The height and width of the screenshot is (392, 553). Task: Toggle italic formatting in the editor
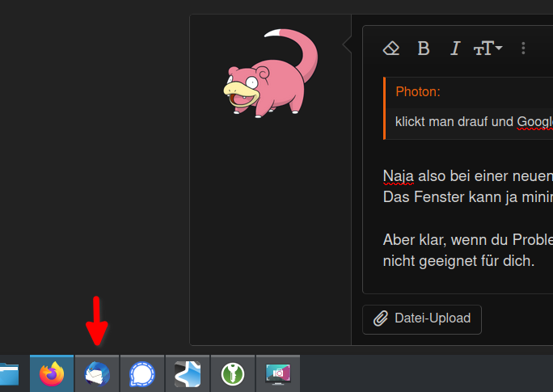pos(455,48)
